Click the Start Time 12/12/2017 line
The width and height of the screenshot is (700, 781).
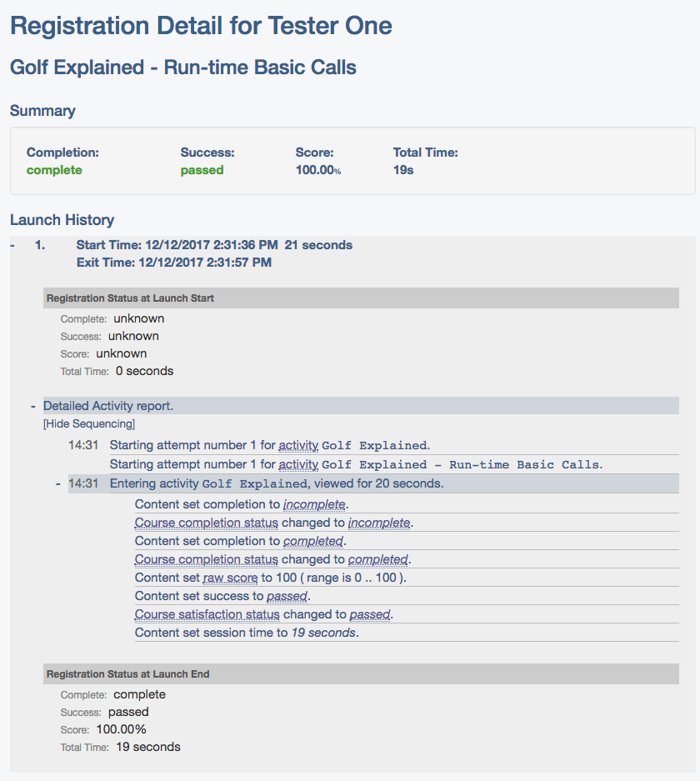coord(214,245)
